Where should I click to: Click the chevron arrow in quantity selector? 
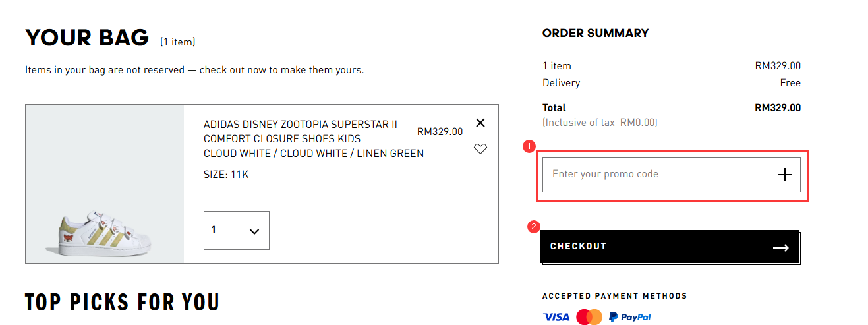point(254,231)
